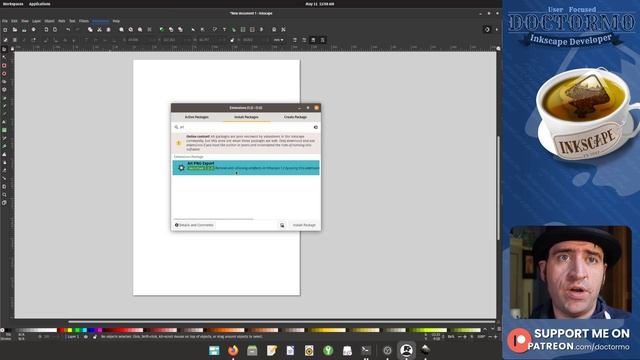Click the Save document toolbar icon
640x360 pixels.
tap(24, 30)
